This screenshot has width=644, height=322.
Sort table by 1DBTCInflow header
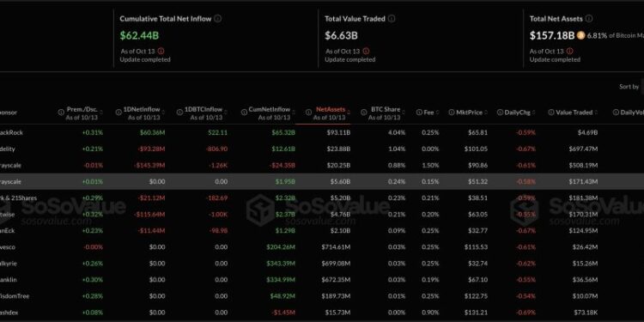point(204,109)
